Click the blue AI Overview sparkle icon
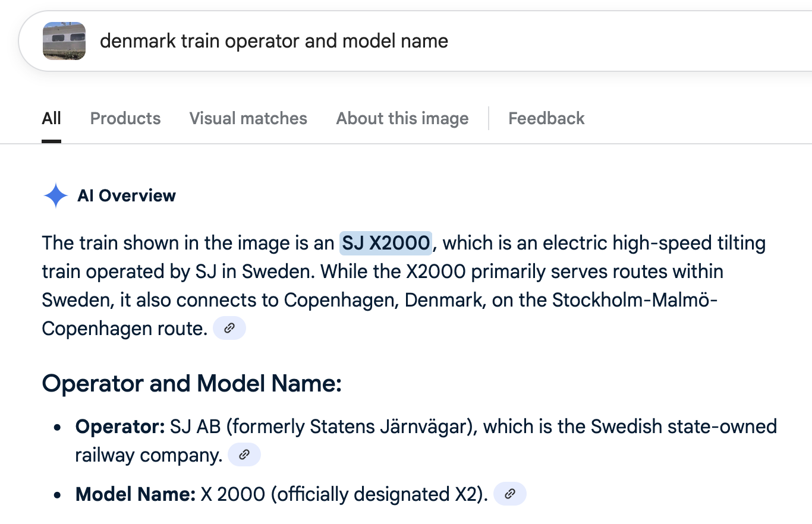Image resolution: width=812 pixels, height=524 pixels. point(56,195)
